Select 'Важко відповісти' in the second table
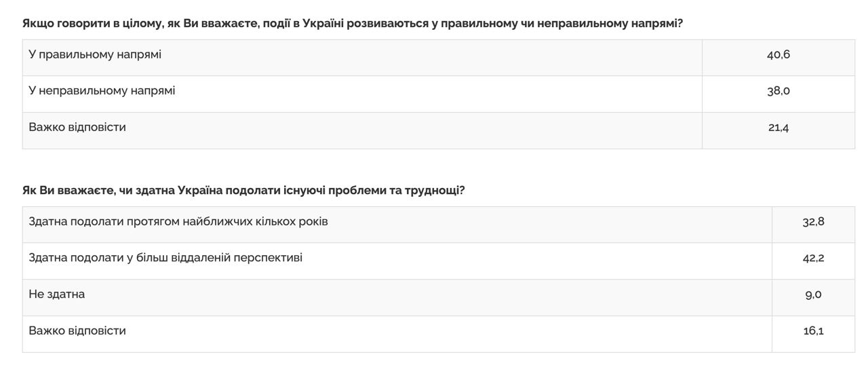 point(77,331)
